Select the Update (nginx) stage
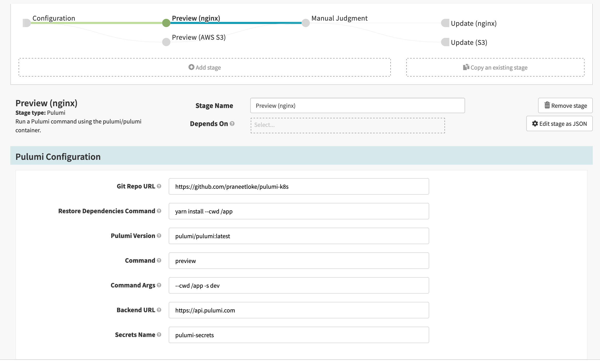Viewport: 600px width, 364px height. 445,23
